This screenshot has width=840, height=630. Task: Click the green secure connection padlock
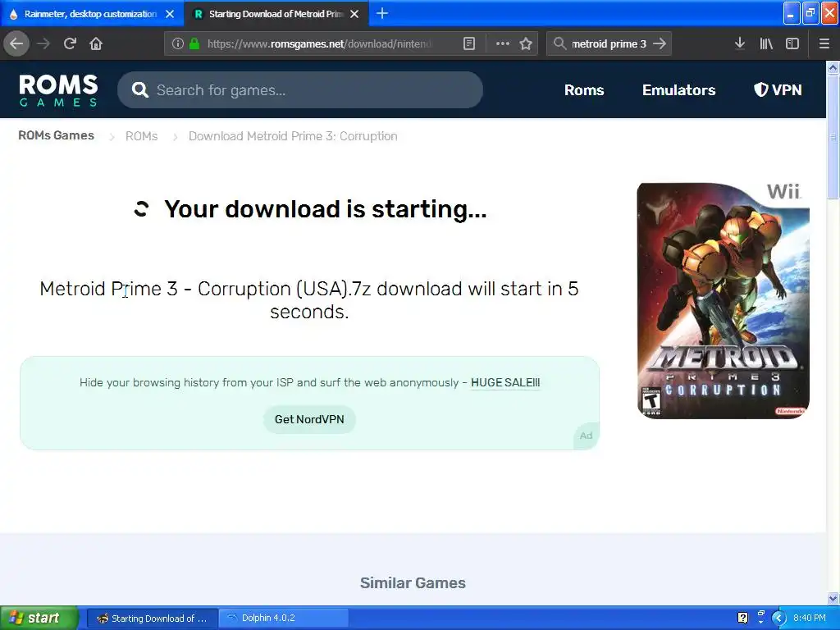[x=194, y=44]
